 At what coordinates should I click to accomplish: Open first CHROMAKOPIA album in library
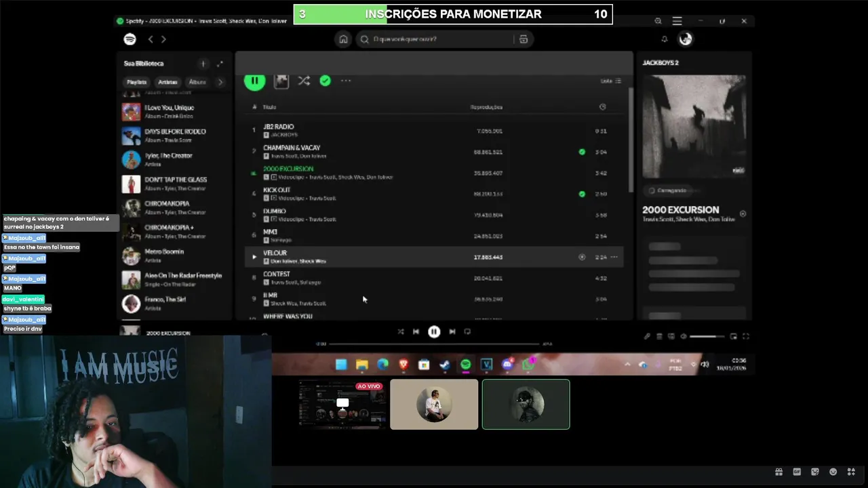[176, 207]
